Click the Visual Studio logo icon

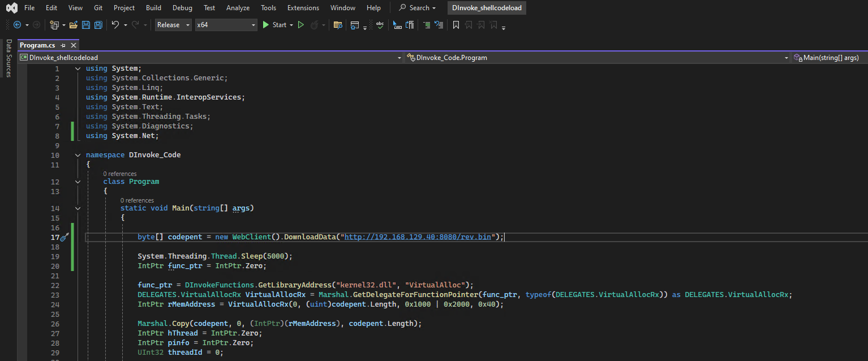11,8
